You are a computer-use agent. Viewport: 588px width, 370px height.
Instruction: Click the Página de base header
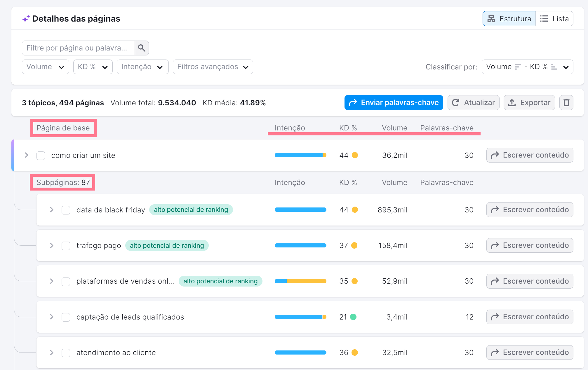(63, 128)
